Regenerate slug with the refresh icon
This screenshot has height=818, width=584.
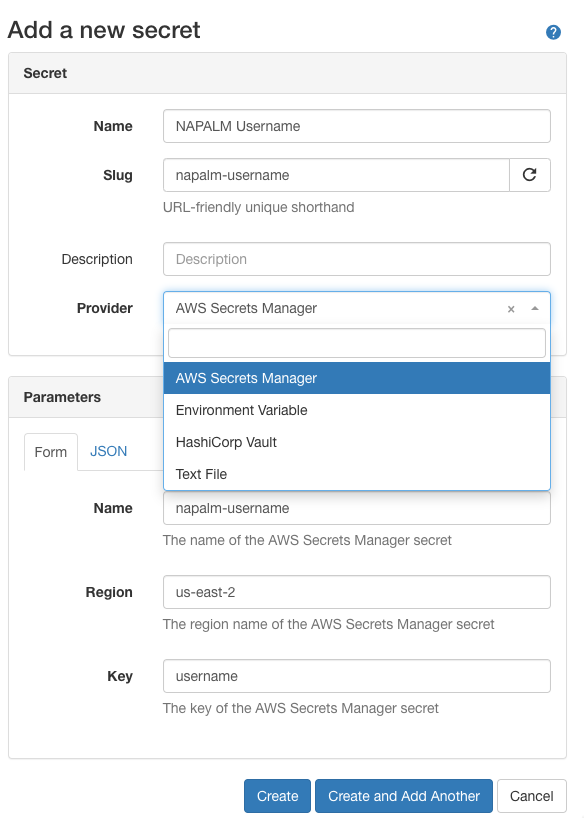tap(530, 175)
